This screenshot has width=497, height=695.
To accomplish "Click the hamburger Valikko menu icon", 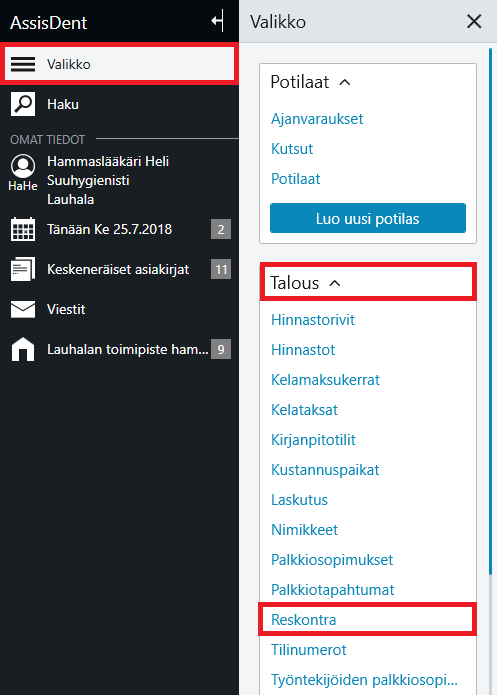I will (23, 64).
